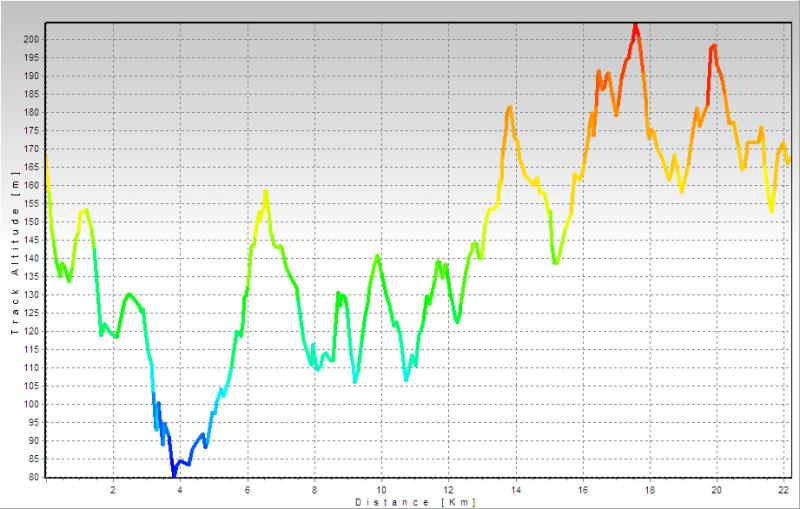Screen dimensions: 800x509
Task: Click the 100 tick label on altitude axis
Action: click(x=31, y=404)
